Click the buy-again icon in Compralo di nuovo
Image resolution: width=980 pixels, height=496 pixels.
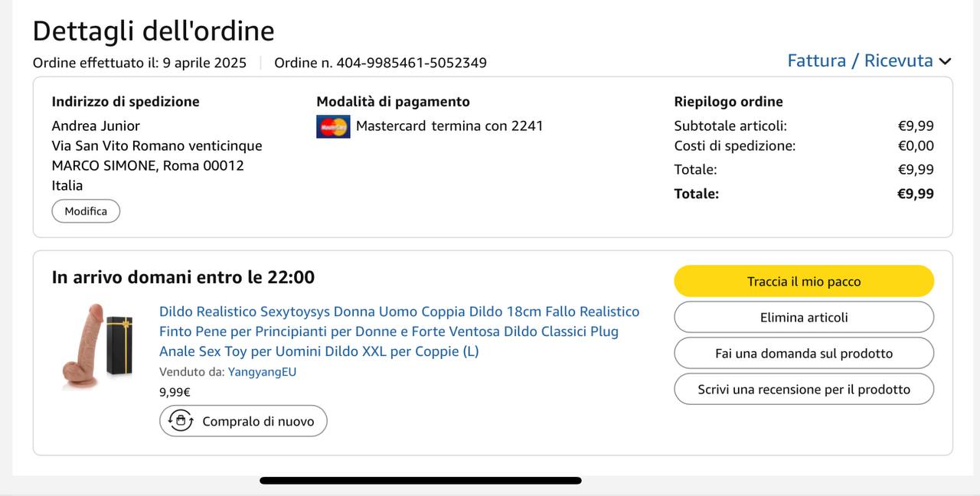pos(181,420)
